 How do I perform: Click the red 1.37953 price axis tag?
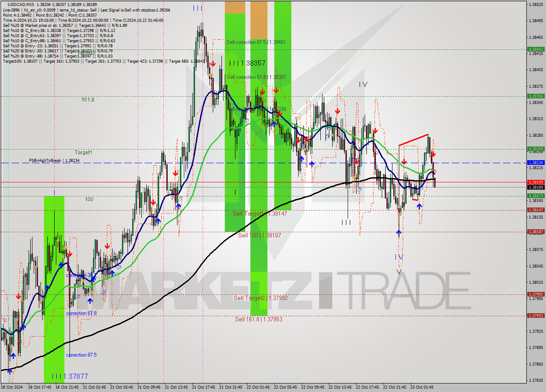point(536,316)
